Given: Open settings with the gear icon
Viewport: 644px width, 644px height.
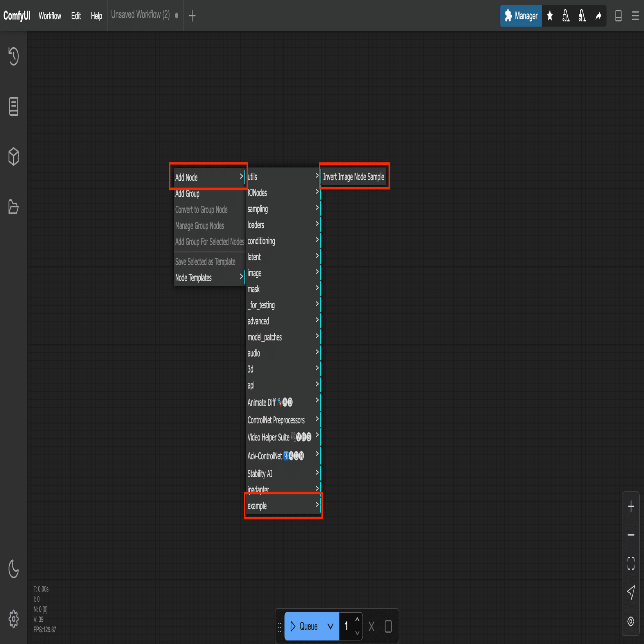Looking at the screenshot, I should tap(14, 619).
